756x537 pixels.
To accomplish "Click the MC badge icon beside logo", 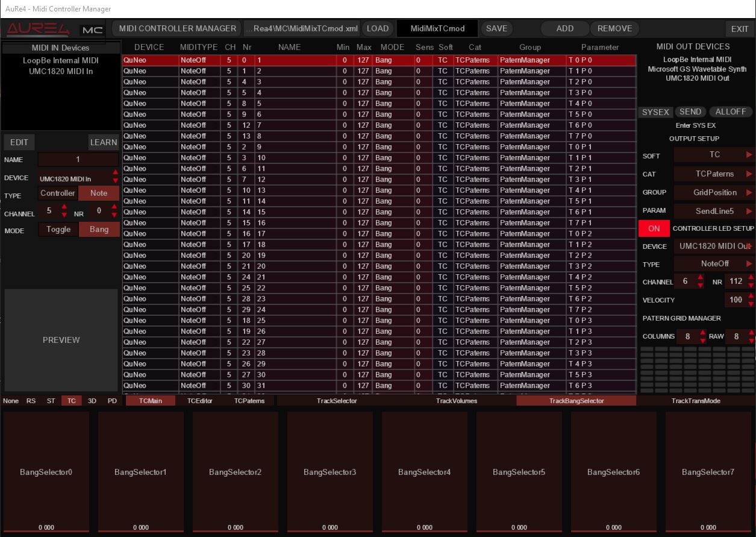I will pos(92,30).
